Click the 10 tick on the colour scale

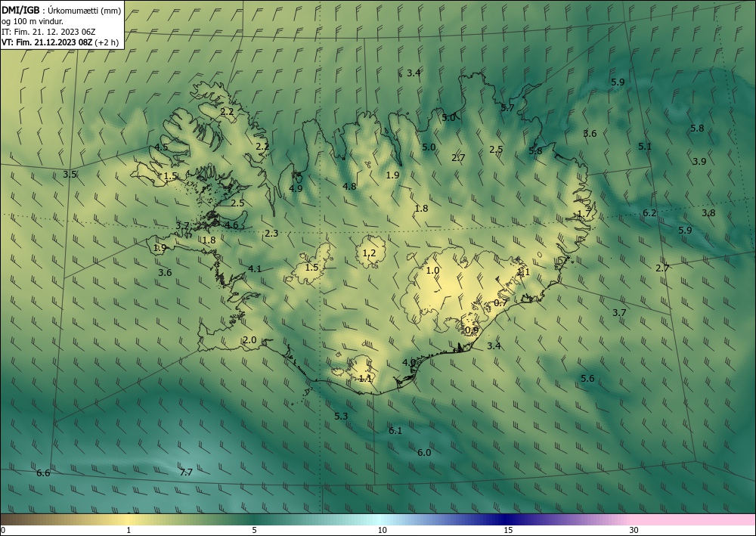(382, 530)
